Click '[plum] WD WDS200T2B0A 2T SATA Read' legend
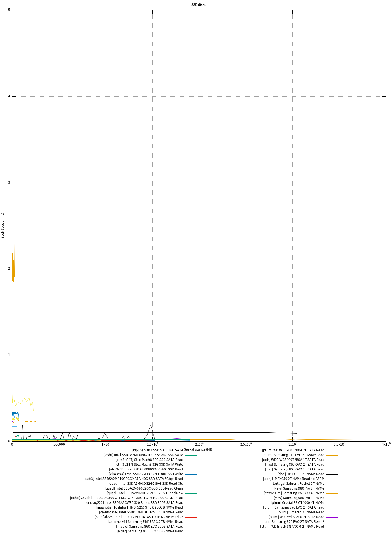The height and width of the screenshot is (538, 392). point(293,450)
